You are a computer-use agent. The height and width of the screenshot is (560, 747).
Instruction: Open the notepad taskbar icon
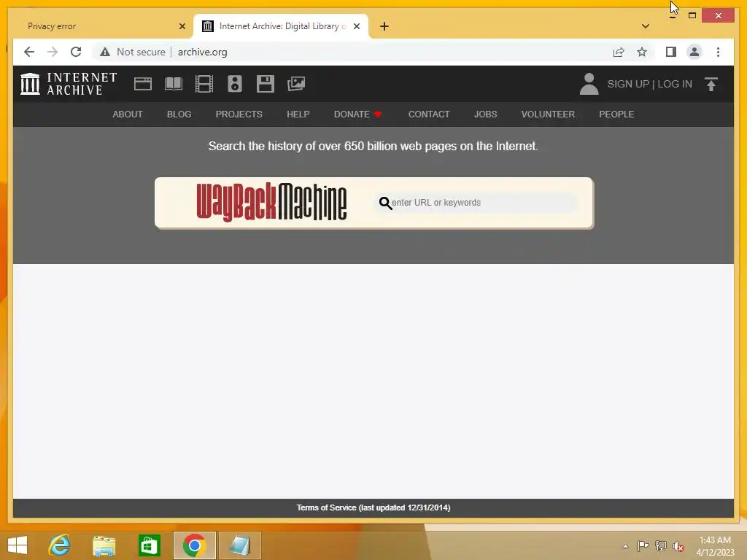240,545
